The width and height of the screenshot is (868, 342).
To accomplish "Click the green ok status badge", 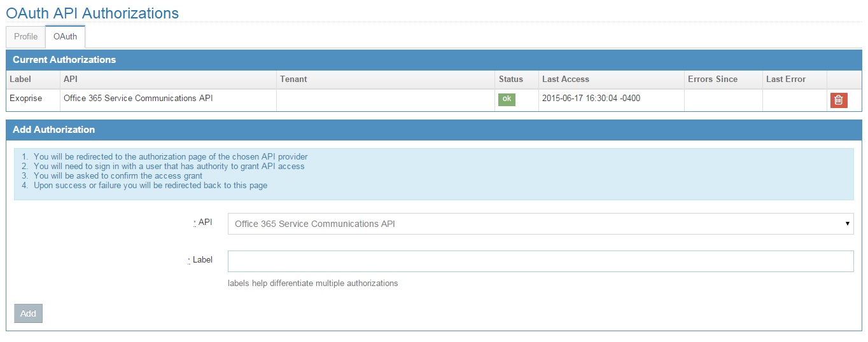I will click(507, 99).
